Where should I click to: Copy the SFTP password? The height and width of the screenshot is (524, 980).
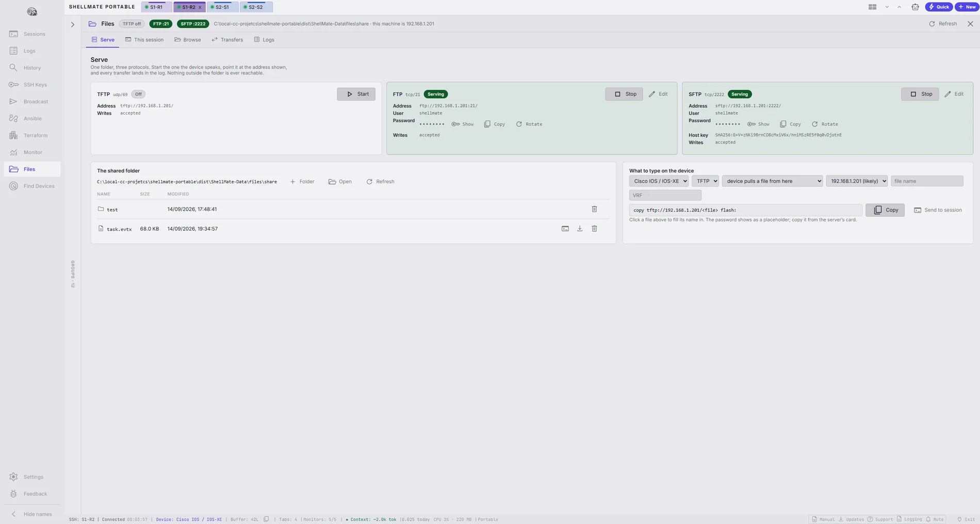pos(791,124)
